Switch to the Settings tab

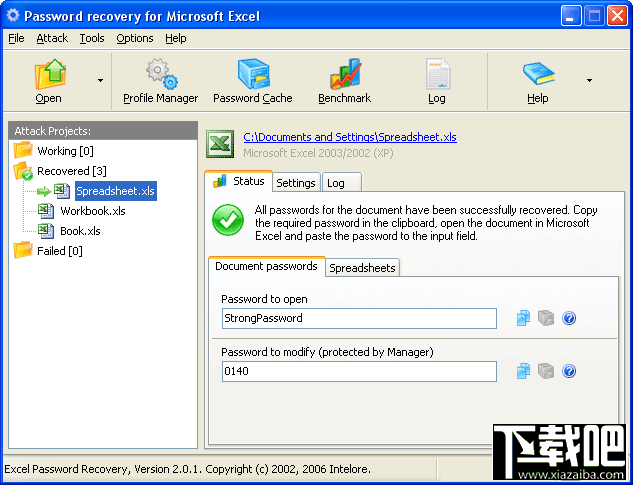296,183
